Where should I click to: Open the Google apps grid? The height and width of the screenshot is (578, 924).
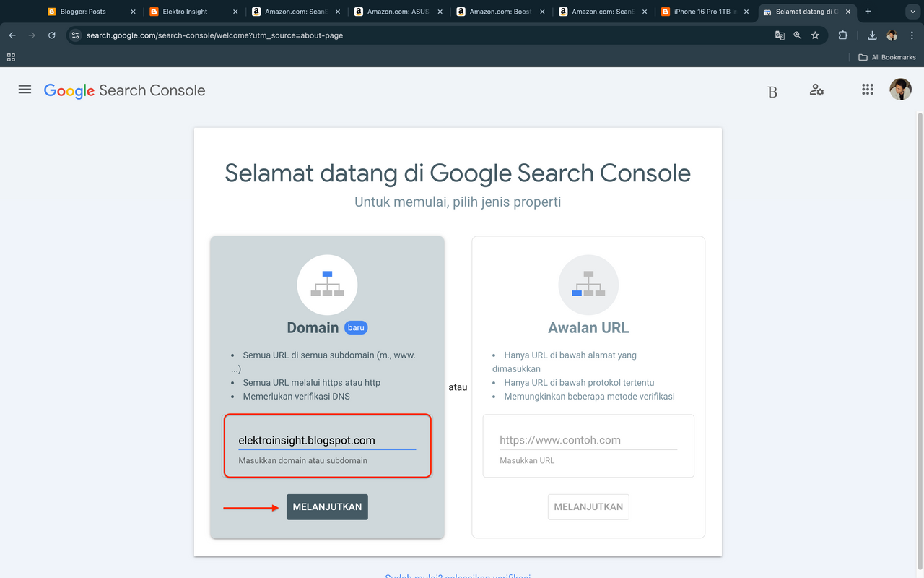click(868, 90)
